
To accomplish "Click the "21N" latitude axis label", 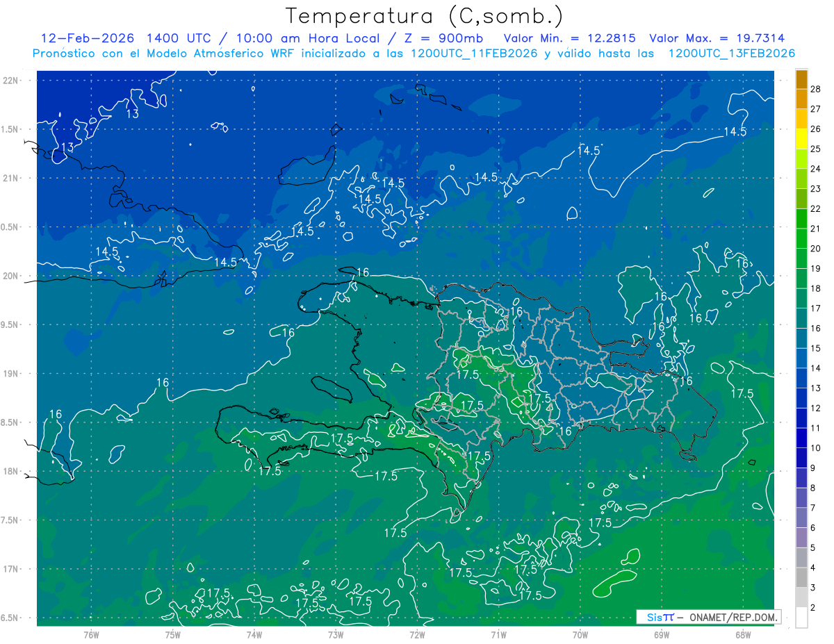I will point(10,178).
